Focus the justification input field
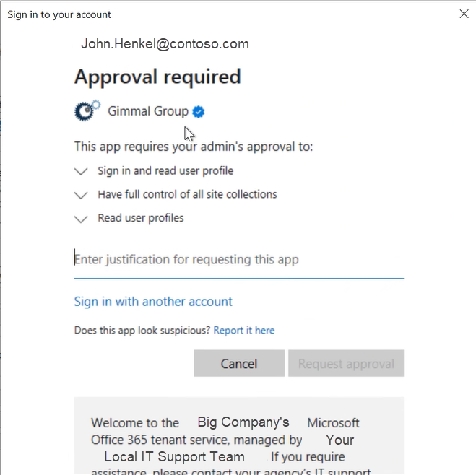The height and width of the screenshot is (475, 476). tap(238, 260)
